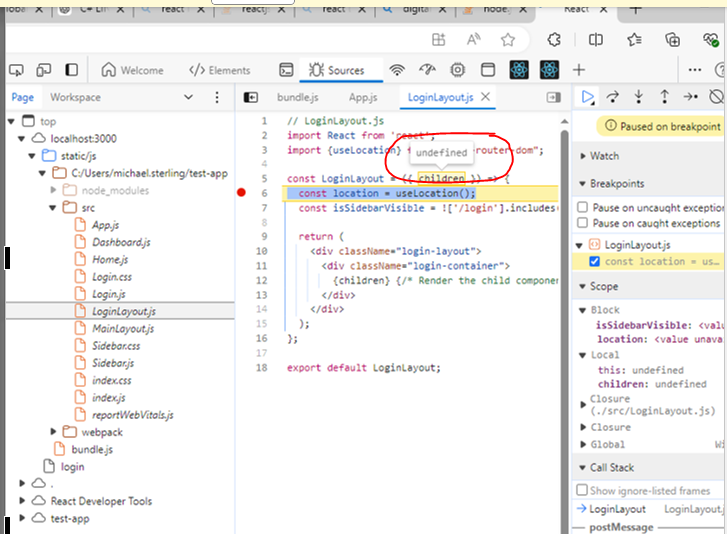Collapse the src folder
727x534 pixels.
point(52,208)
